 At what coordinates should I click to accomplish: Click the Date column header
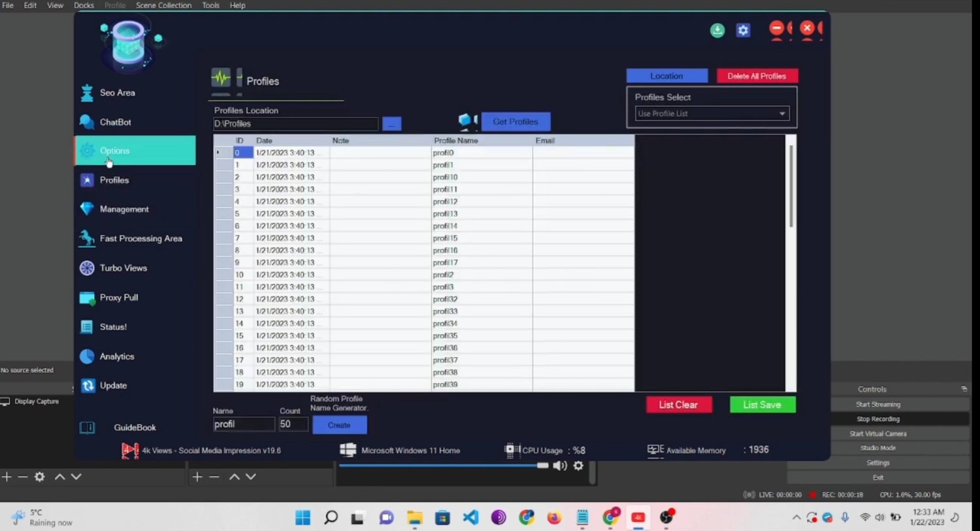[291, 141]
